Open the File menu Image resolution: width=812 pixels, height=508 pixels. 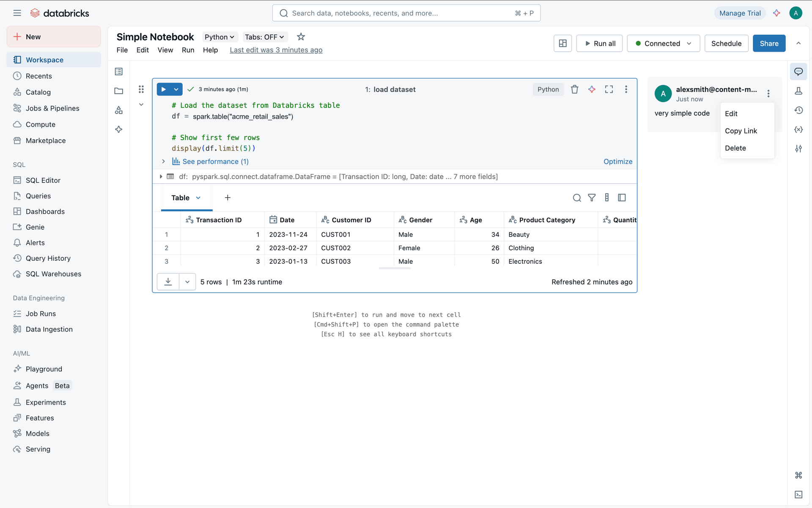(122, 50)
